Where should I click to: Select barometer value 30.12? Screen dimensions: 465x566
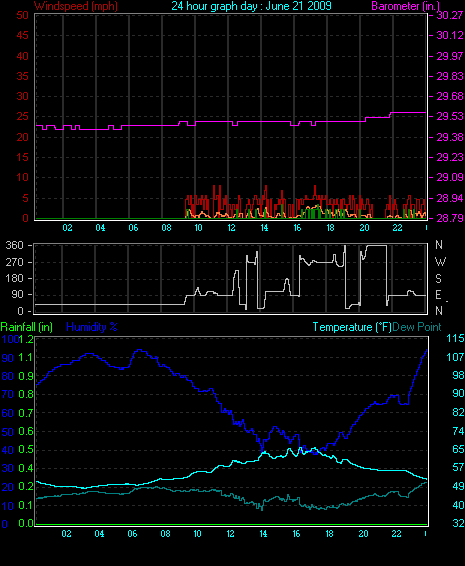point(449,35)
